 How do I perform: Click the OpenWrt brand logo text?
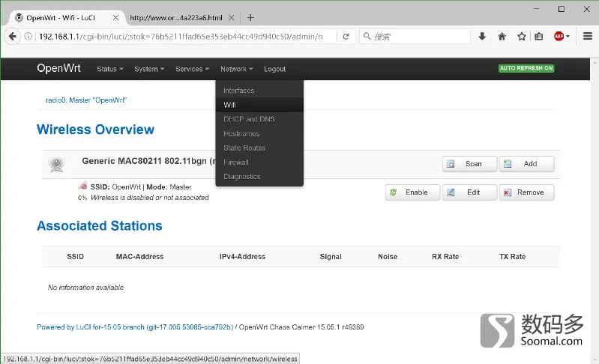point(58,68)
